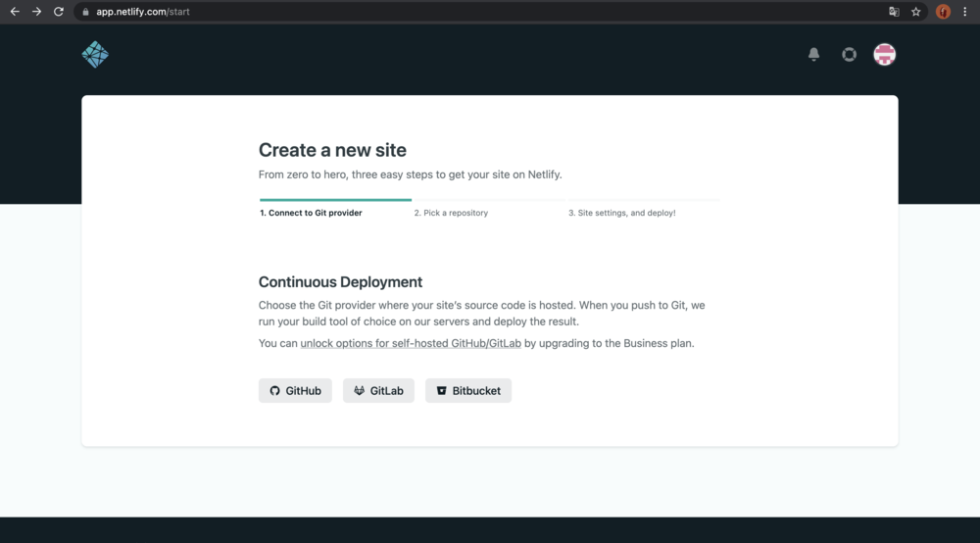Click the browser back arrow
Screen dimensions: 980x543
(15, 12)
